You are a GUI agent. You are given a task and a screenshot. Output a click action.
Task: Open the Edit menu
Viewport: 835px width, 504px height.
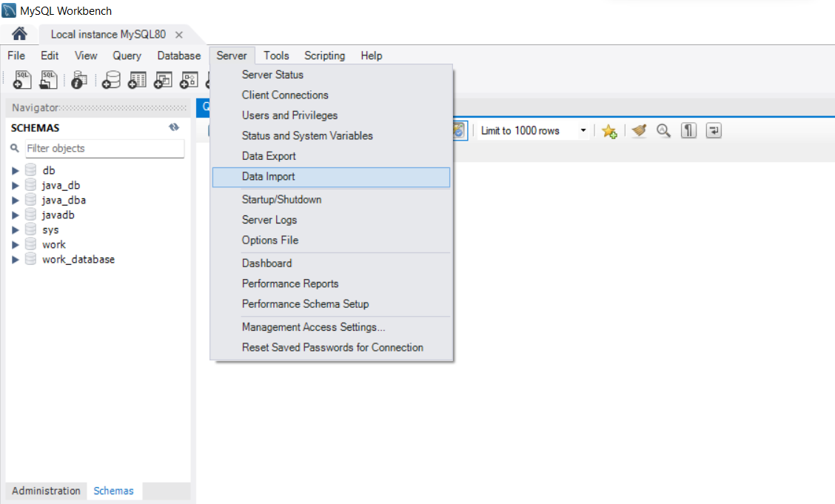point(50,56)
